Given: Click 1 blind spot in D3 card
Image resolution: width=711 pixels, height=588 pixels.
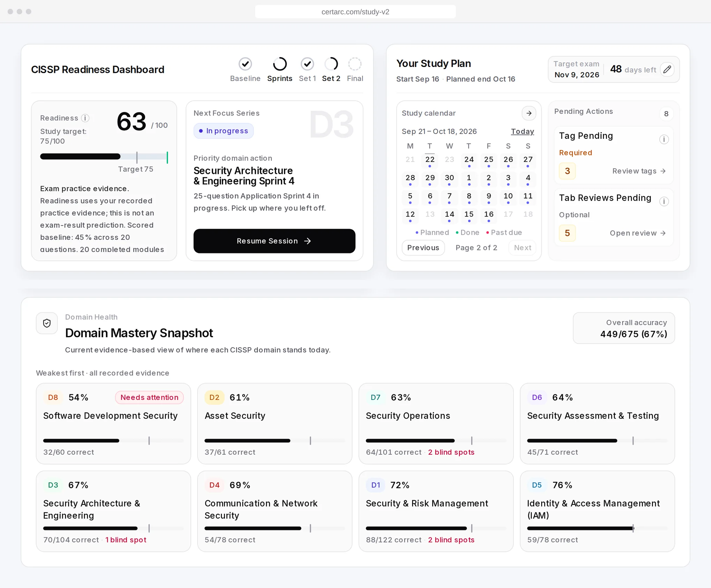Looking at the screenshot, I should point(126,540).
